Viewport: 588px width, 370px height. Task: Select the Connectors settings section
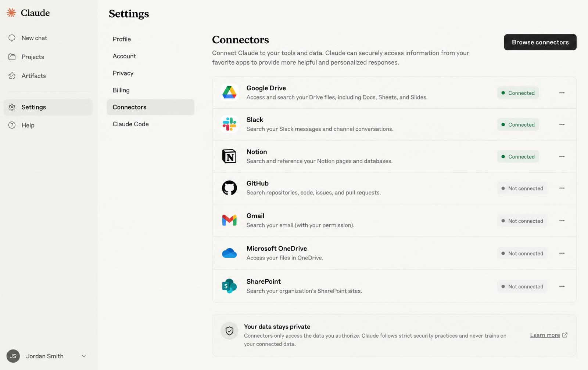(151, 107)
